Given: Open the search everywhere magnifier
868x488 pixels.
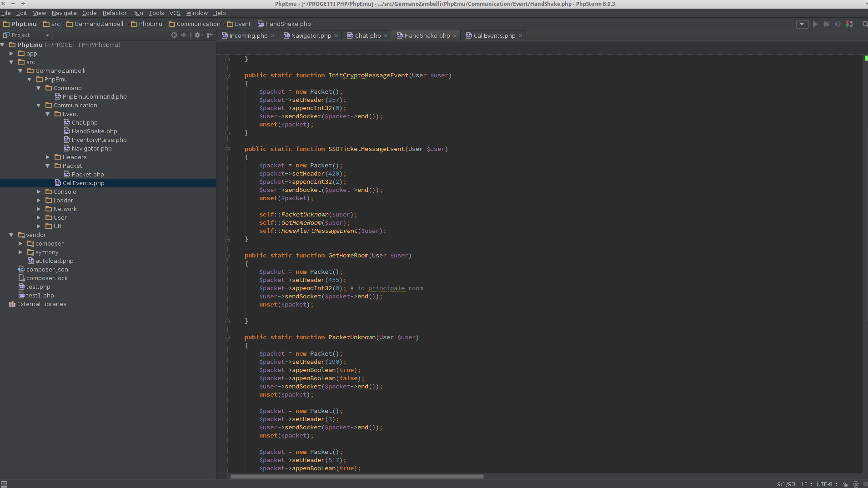Looking at the screenshot, I should [x=864, y=24].
